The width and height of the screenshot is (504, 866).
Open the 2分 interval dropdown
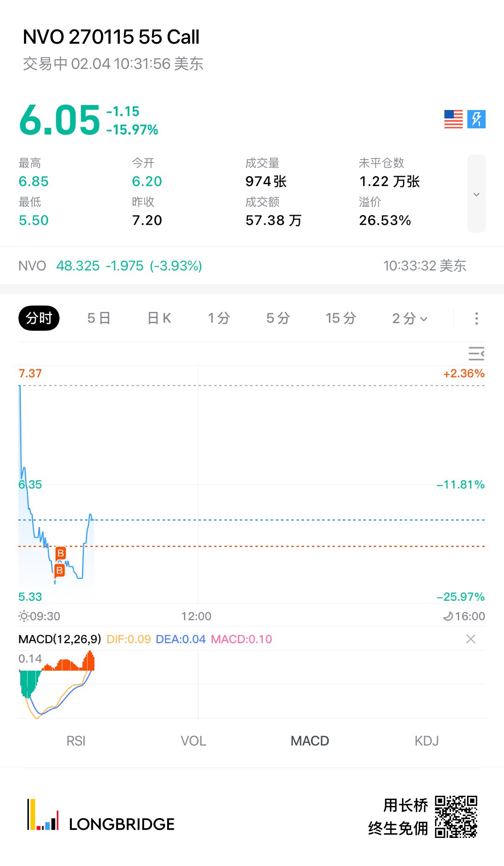(409, 318)
